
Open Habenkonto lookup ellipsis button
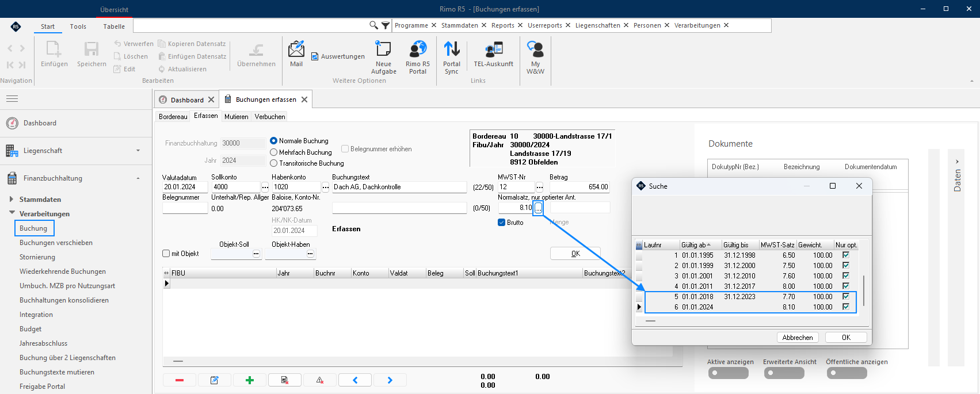pyautogui.click(x=326, y=188)
